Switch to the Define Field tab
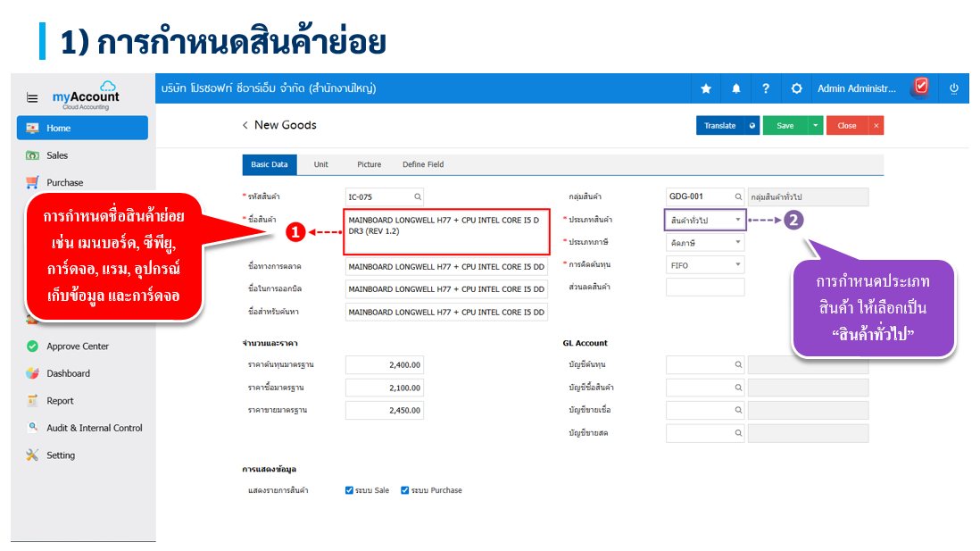The image size is (980, 551). [423, 164]
